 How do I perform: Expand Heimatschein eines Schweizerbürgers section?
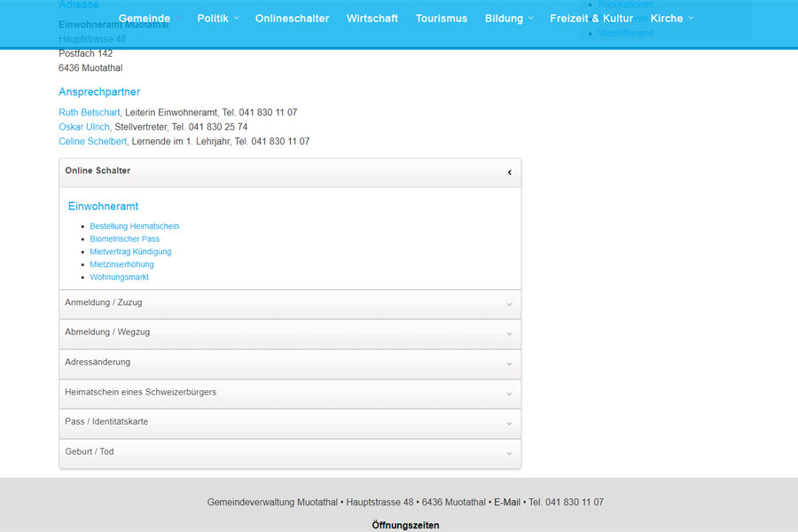point(290,394)
